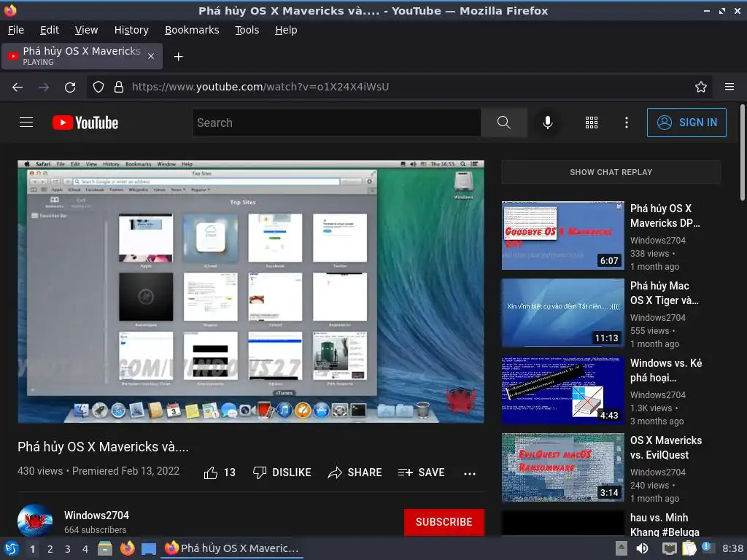The width and height of the screenshot is (747, 560).
Task: Open Goodbye OS X Mavericks DP thumbnail
Action: [562, 236]
